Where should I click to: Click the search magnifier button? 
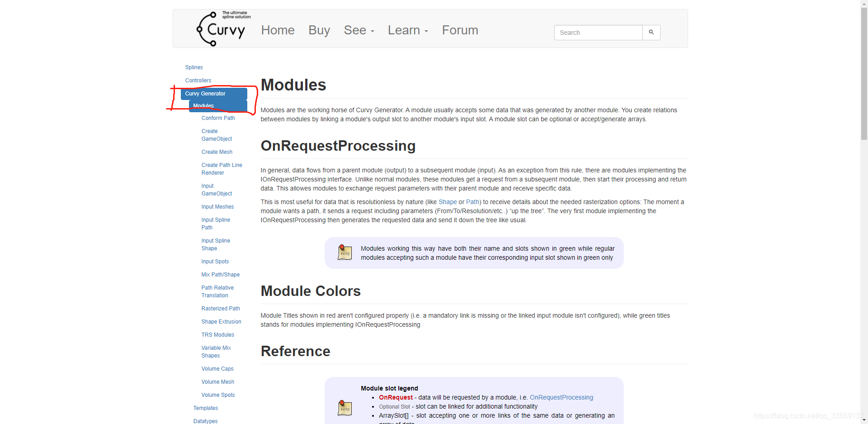coord(651,33)
